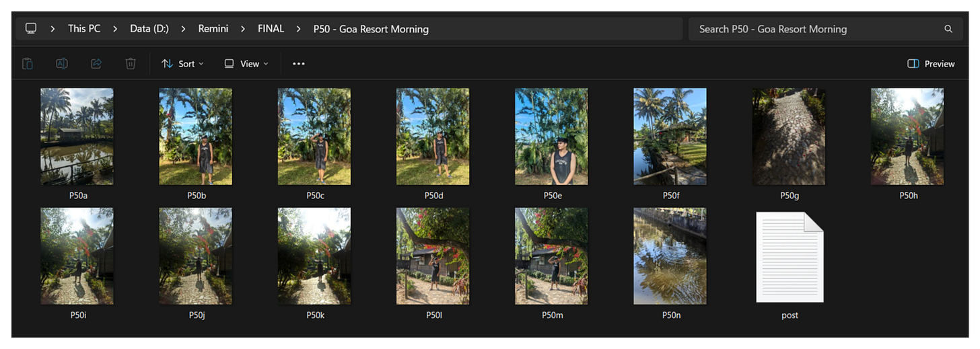Click the share icon in toolbar
Viewport: 980px width, 349px height.
(96, 64)
